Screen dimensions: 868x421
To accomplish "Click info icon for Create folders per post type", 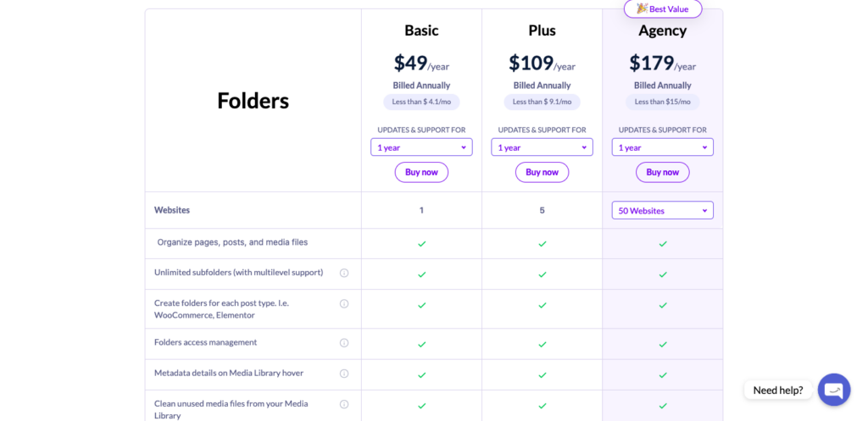I will pyautogui.click(x=344, y=304).
